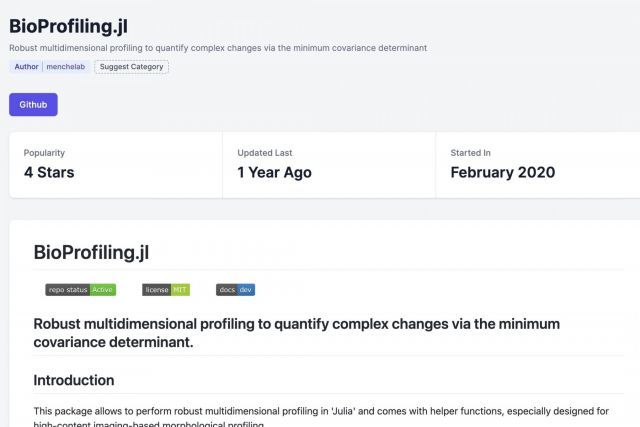Click the 4 Stars value
Screen dimensions: 640x427
[49, 172]
